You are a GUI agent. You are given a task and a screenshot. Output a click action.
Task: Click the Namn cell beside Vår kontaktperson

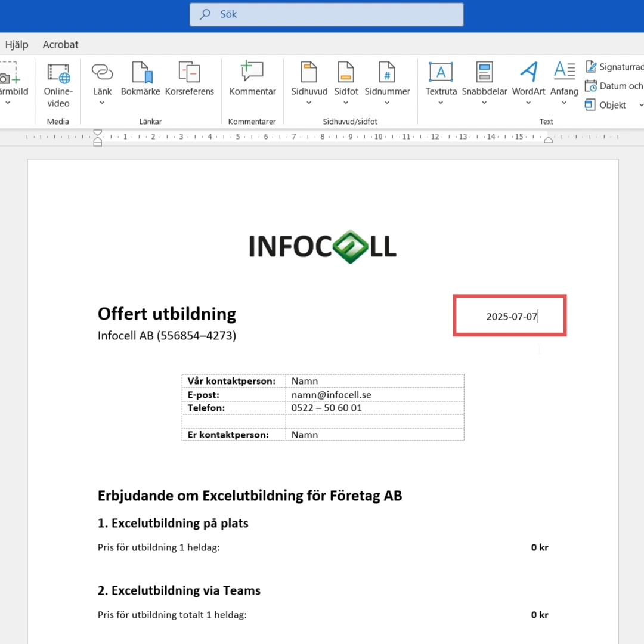(374, 381)
